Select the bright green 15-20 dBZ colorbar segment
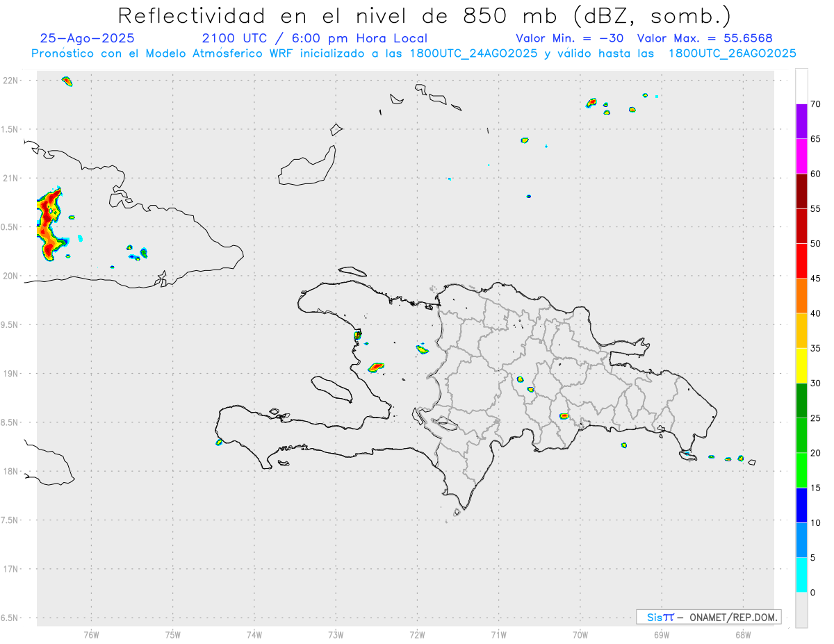This screenshot has height=644, width=834. point(801,470)
